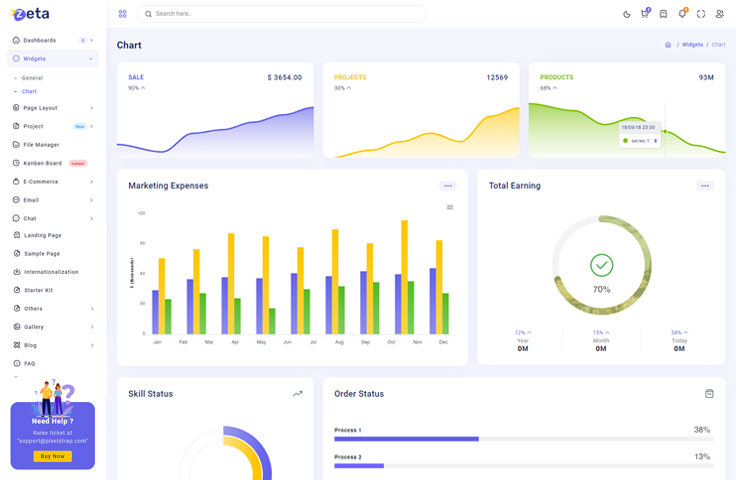
Task: Expand the Project chevron
Action: (x=92, y=126)
